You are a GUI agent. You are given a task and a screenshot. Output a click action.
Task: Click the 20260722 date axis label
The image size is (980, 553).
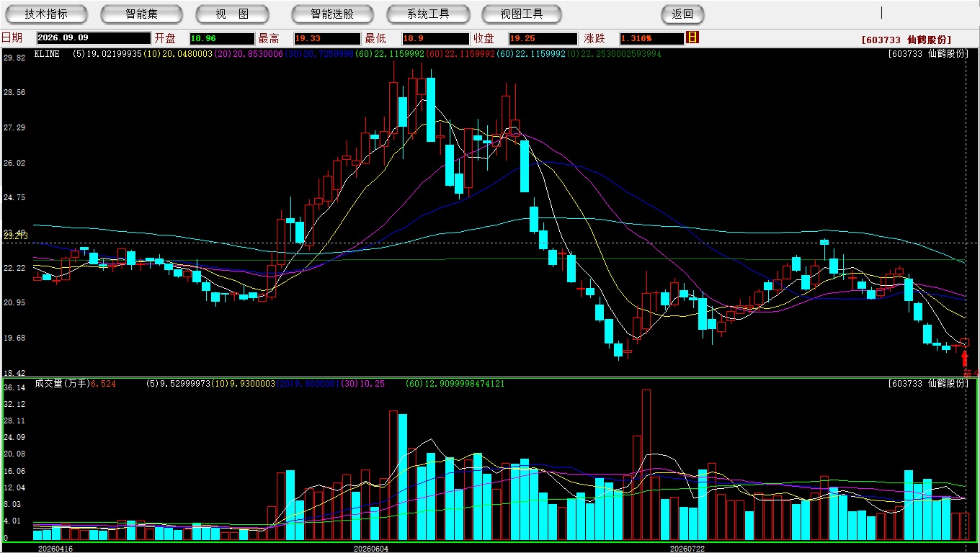(x=687, y=549)
